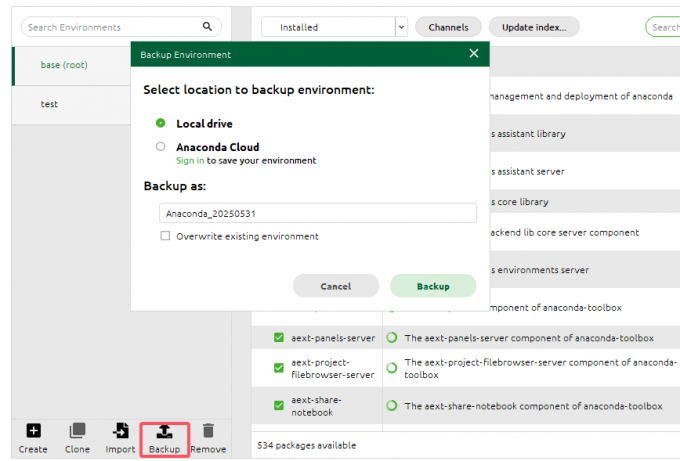The image size is (680, 461).
Task: Click the Sign in link
Action: click(x=190, y=160)
